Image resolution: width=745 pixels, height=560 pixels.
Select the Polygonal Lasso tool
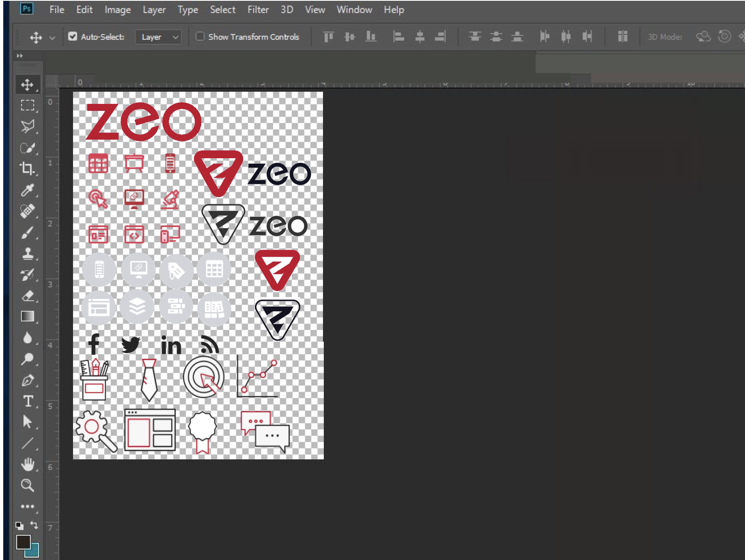coord(27,127)
